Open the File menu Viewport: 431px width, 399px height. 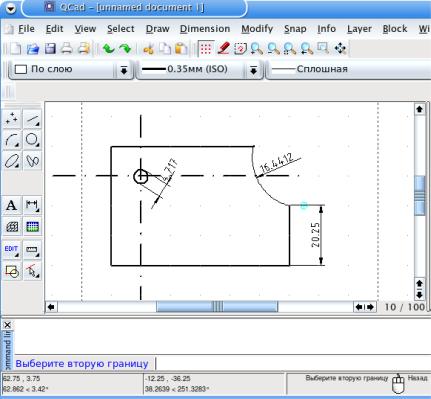[26, 29]
